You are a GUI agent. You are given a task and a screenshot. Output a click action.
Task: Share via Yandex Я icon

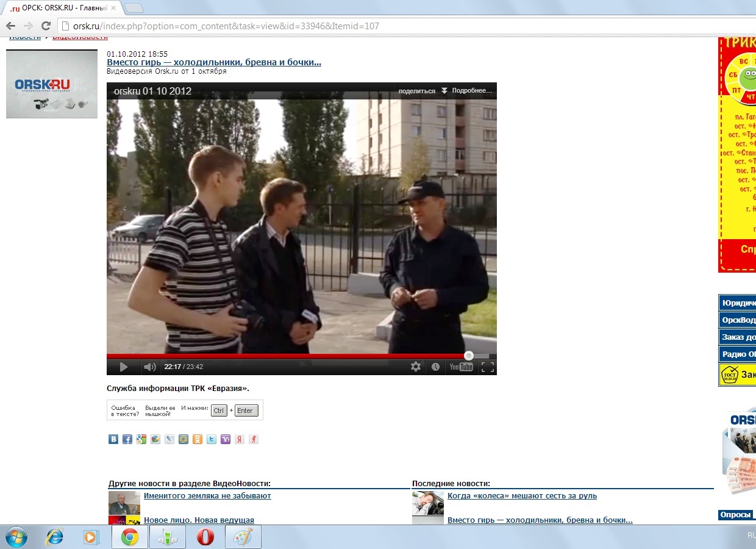click(x=240, y=439)
